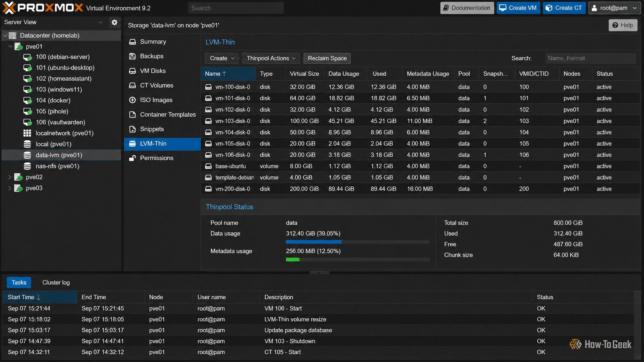644x362 pixels.
Task: Sort tasks by Start Time header
Action: tap(40, 297)
